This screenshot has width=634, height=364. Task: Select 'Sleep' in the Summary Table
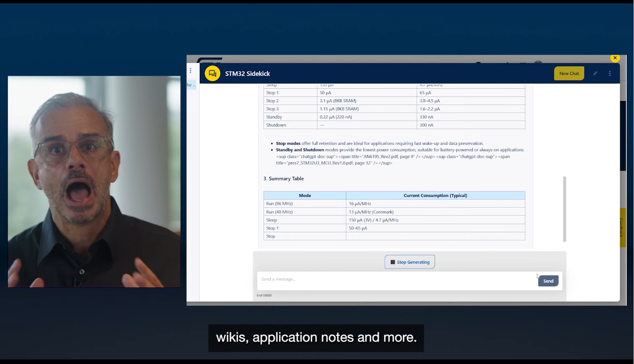[x=272, y=220]
